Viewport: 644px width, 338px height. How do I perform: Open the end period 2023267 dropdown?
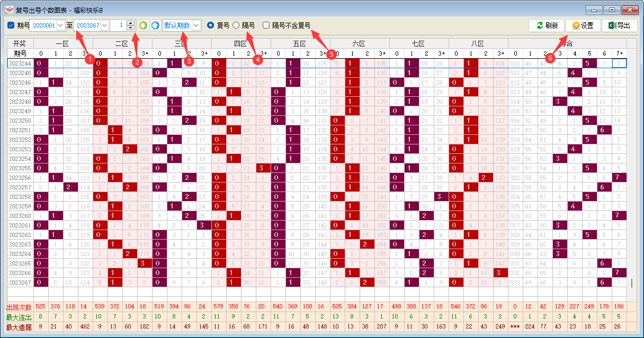click(x=104, y=25)
